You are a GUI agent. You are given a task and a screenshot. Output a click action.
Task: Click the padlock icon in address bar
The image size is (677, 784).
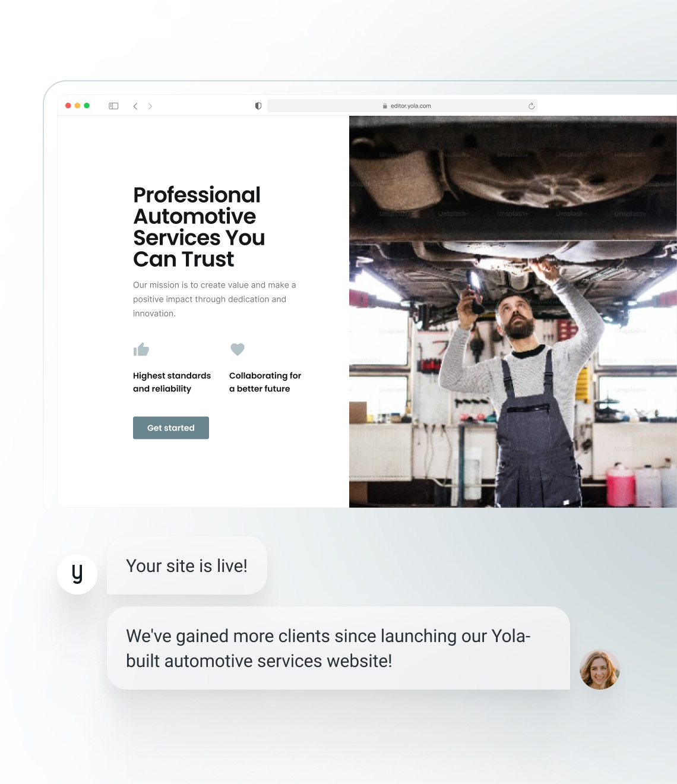pos(385,106)
